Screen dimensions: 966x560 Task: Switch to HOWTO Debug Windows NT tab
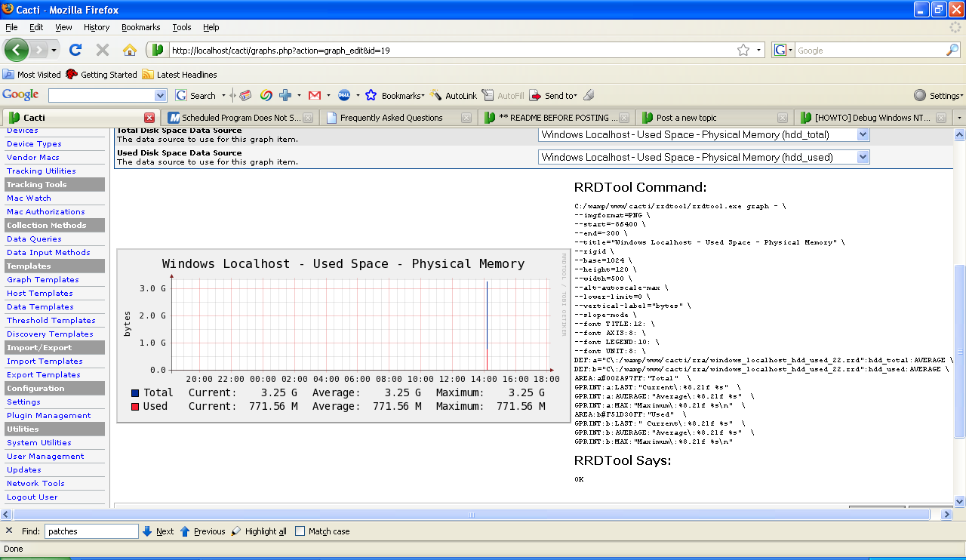coord(874,118)
